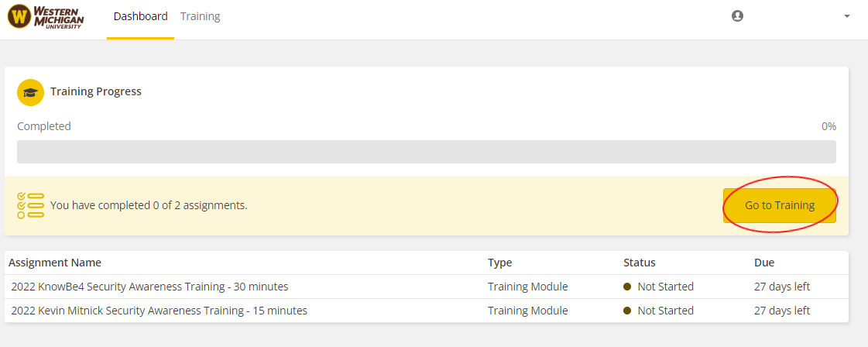Click the assignments checklist icon

point(31,205)
